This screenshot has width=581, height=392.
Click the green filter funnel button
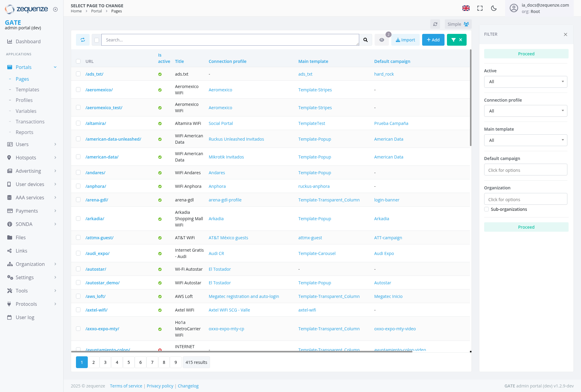click(457, 40)
